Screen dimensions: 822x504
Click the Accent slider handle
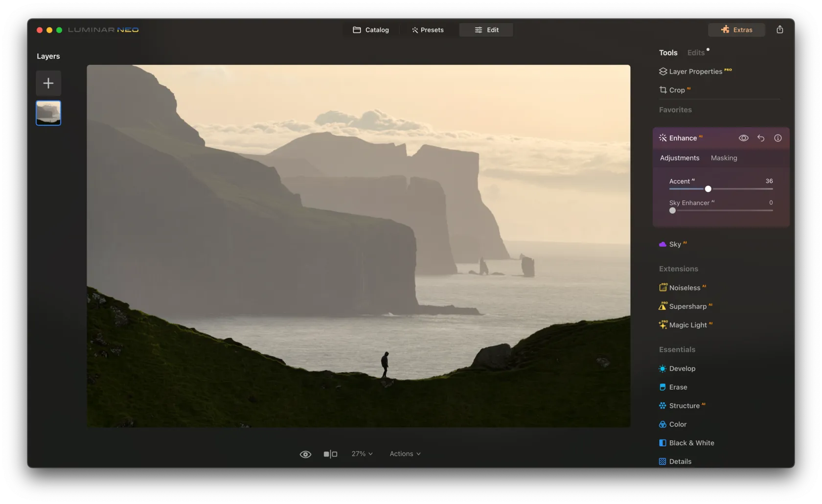708,189
